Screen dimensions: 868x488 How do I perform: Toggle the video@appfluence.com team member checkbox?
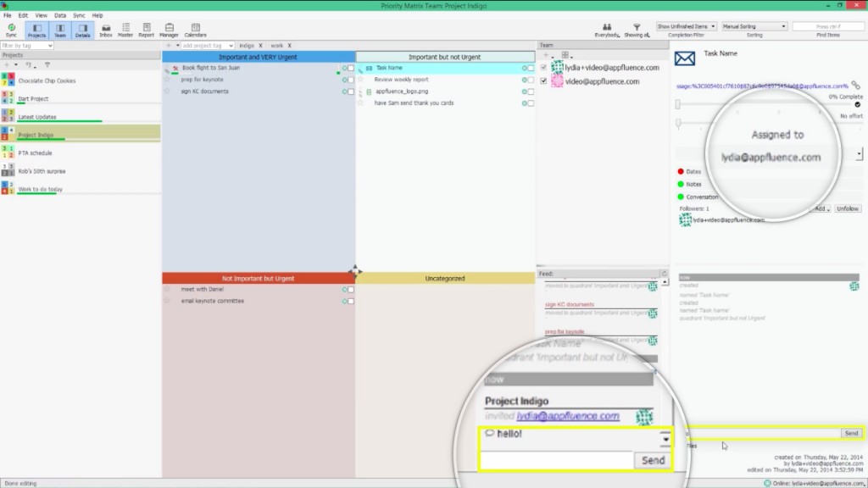pos(543,81)
